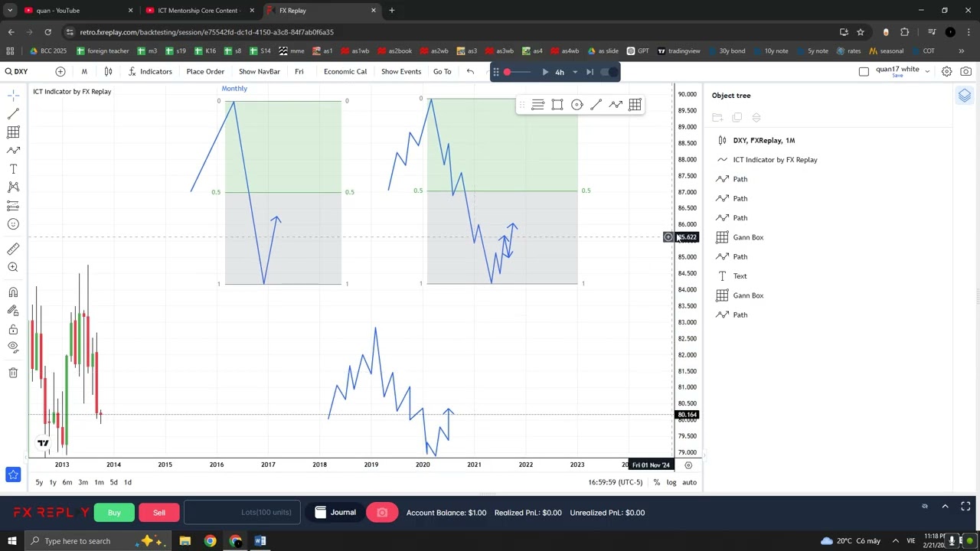Toggle percent scale mode
The height and width of the screenshot is (551, 980).
point(657,482)
